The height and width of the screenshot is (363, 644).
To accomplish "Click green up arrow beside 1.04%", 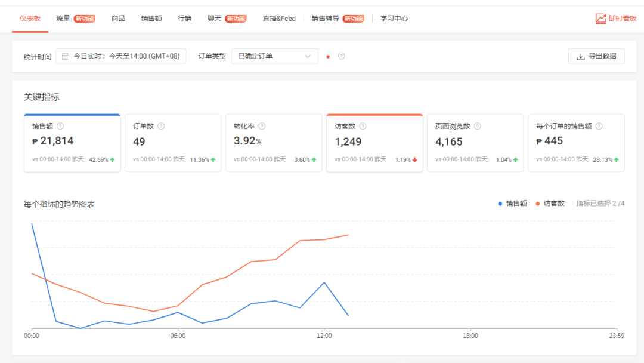I will (515, 159).
